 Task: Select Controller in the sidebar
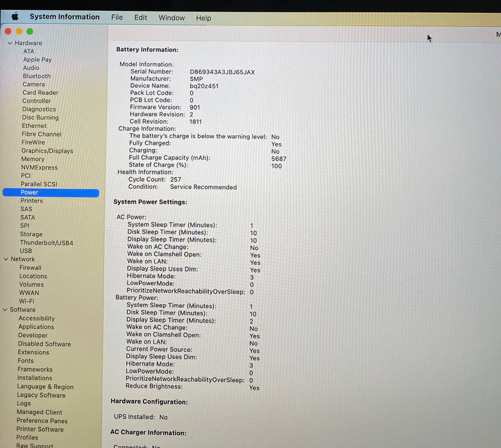tap(37, 101)
